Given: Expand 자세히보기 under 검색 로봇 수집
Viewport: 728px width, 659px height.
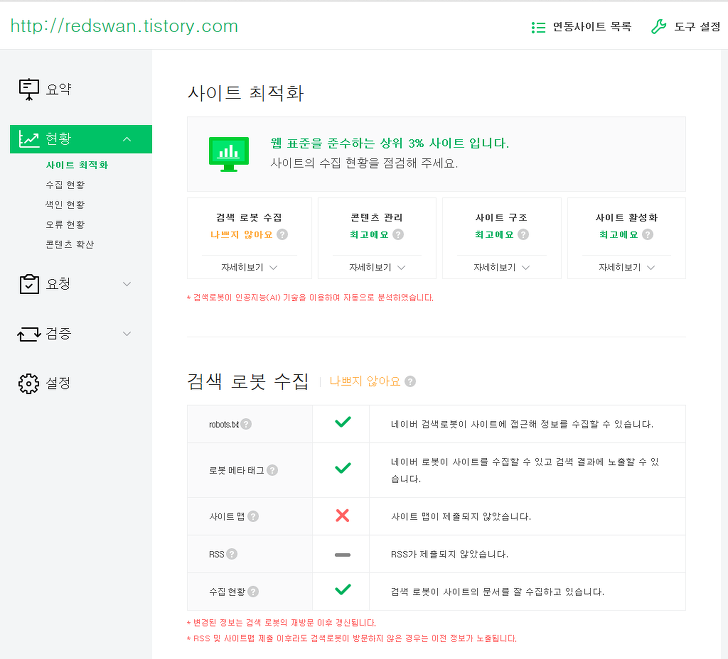Looking at the screenshot, I should [249, 268].
